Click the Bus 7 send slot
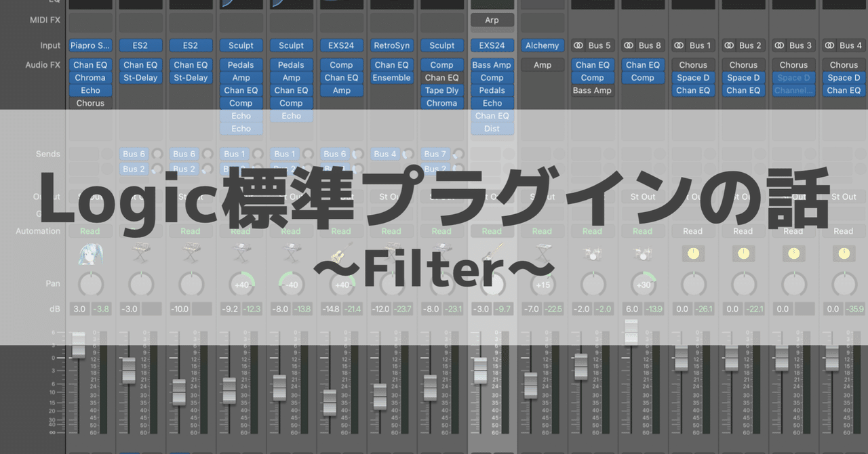The width and height of the screenshot is (868, 454). tap(435, 154)
